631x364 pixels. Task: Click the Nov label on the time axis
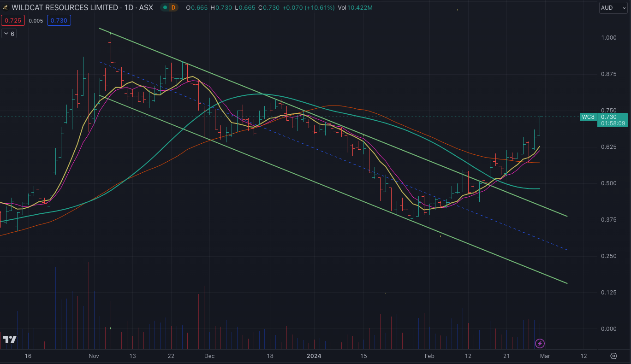click(94, 356)
